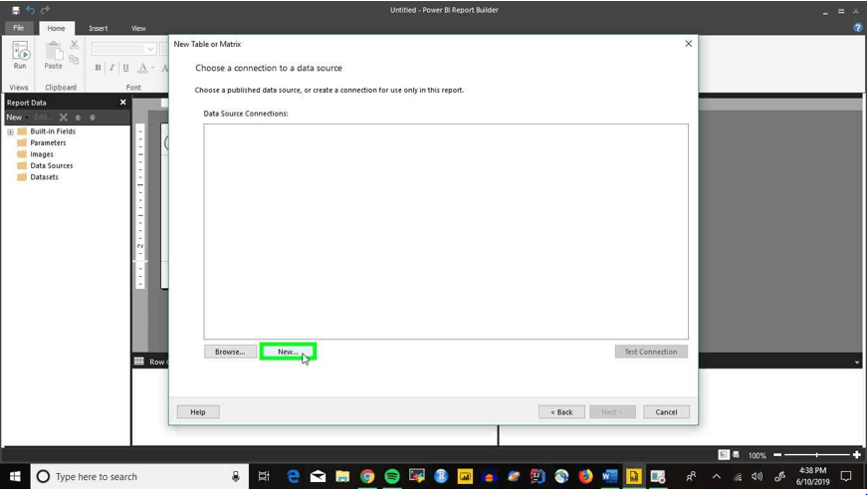Open the Windows notification center
868x495 pixels.
[x=846, y=476]
